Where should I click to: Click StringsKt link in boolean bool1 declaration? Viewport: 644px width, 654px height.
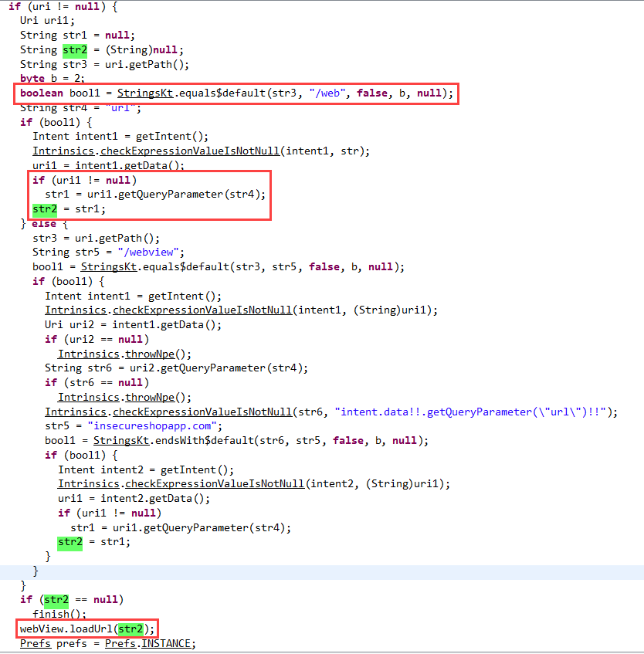[x=144, y=93]
